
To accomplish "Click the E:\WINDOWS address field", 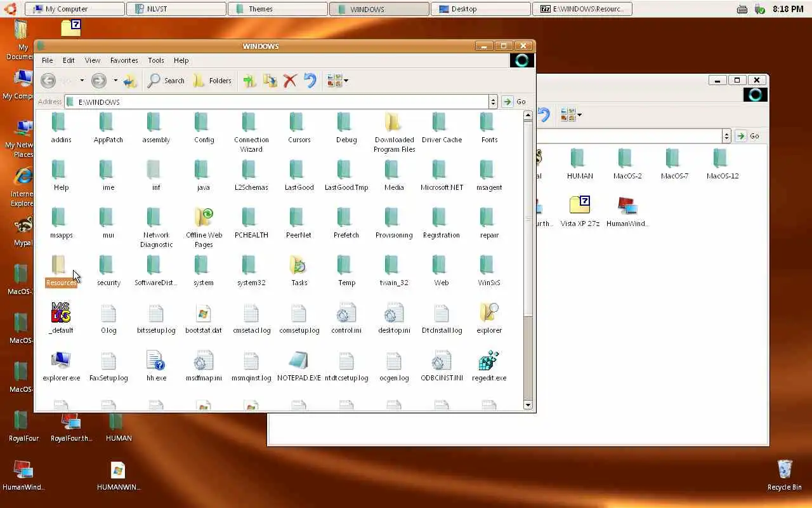I will 277,102.
